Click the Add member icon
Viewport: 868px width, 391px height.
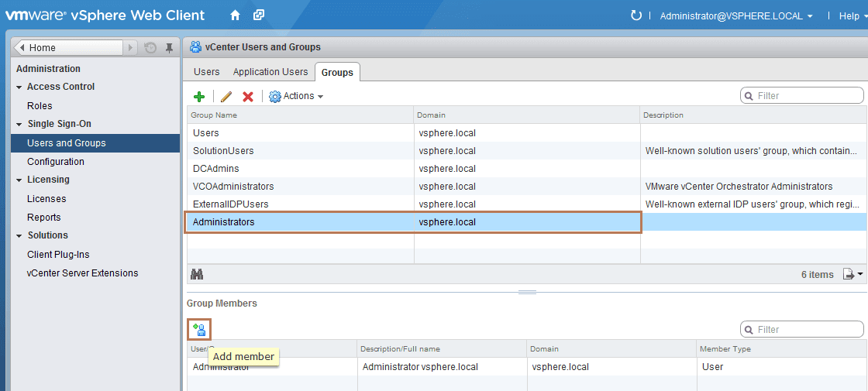(199, 330)
